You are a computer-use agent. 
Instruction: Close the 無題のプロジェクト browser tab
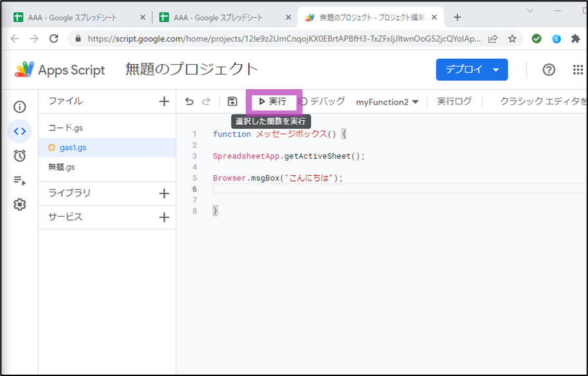[434, 18]
